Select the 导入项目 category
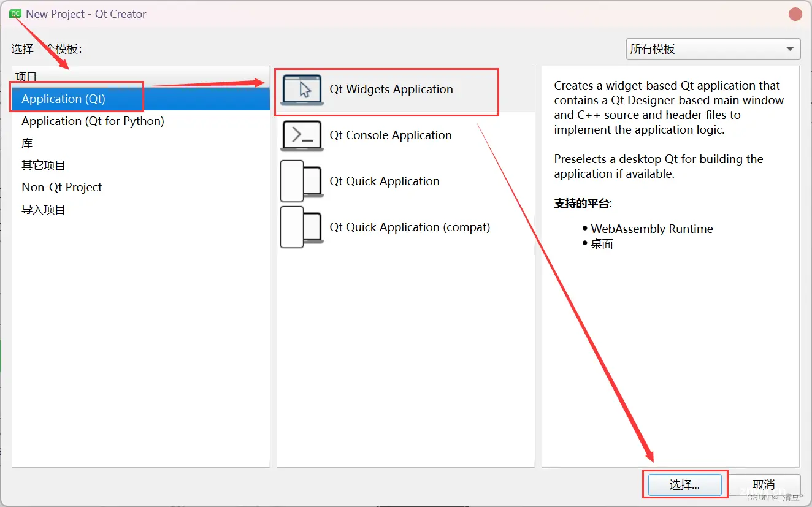 [x=141, y=210]
